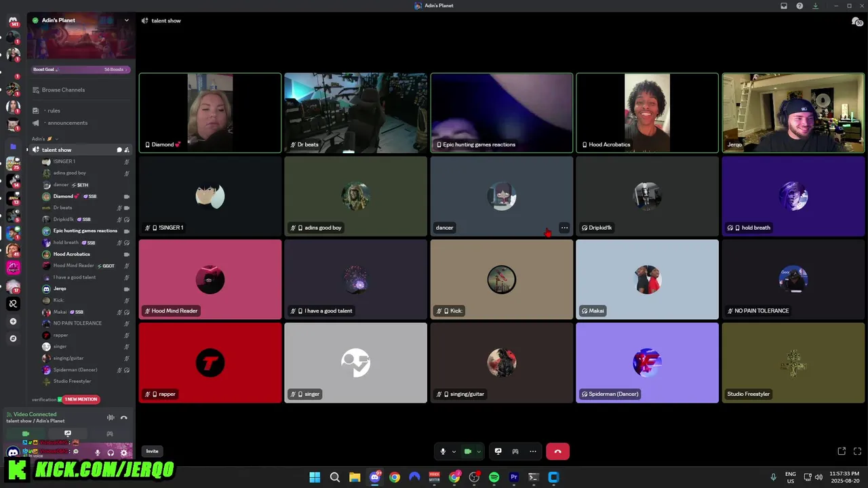The width and height of the screenshot is (868, 488).
Task: Start activity icon in bottom call controls
Action: click(x=515, y=451)
